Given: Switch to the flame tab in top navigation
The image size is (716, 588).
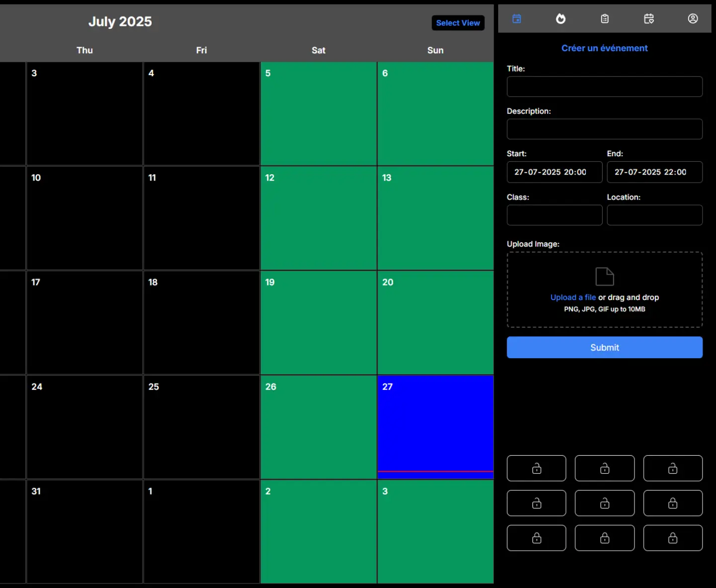Looking at the screenshot, I should [561, 18].
